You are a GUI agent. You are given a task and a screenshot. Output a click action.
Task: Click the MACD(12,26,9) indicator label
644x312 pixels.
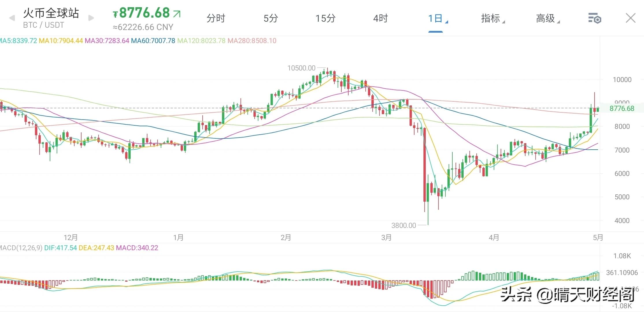21,248
